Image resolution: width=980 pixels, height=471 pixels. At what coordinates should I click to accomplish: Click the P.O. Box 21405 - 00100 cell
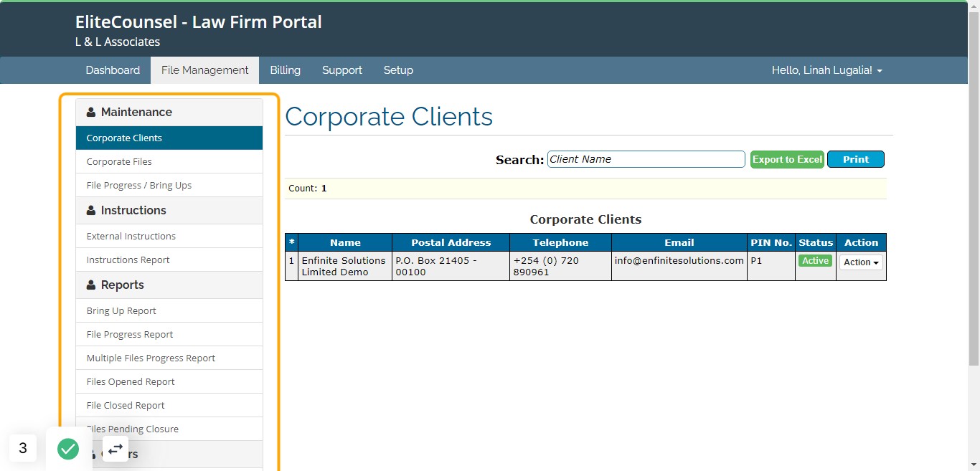[451, 266]
